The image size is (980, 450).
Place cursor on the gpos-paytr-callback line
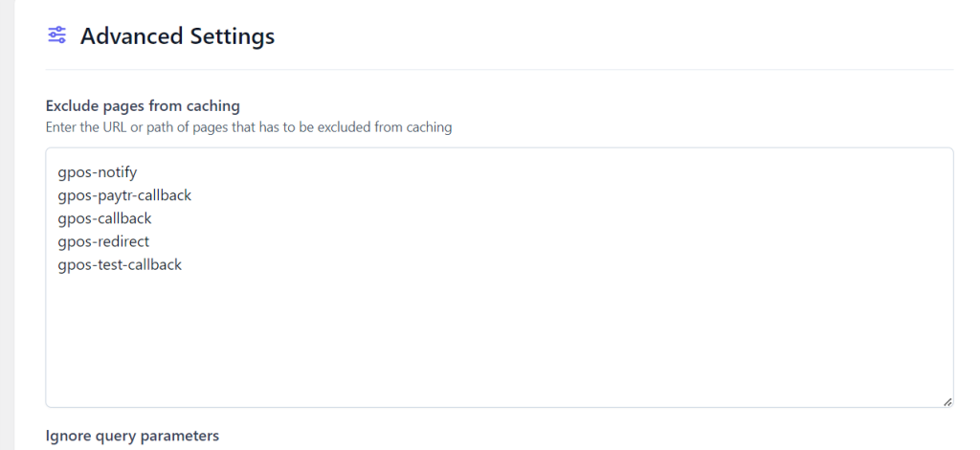click(124, 195)
